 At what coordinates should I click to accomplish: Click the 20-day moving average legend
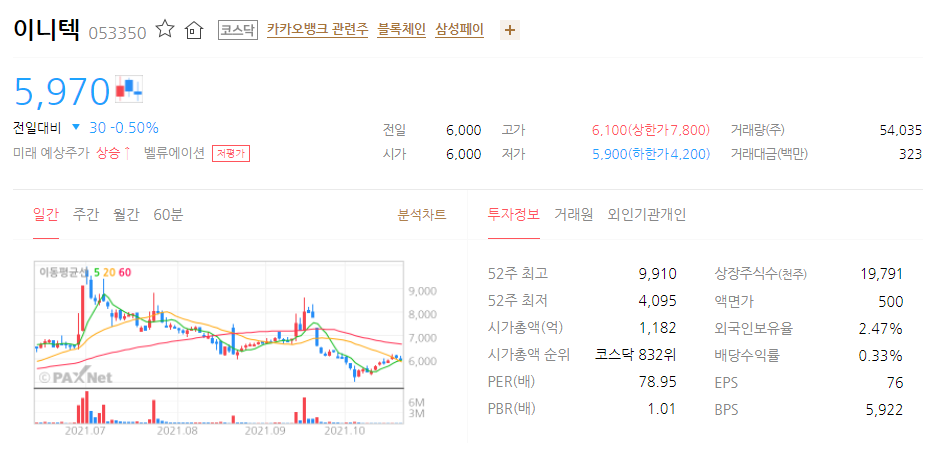(x=110, y=273)
